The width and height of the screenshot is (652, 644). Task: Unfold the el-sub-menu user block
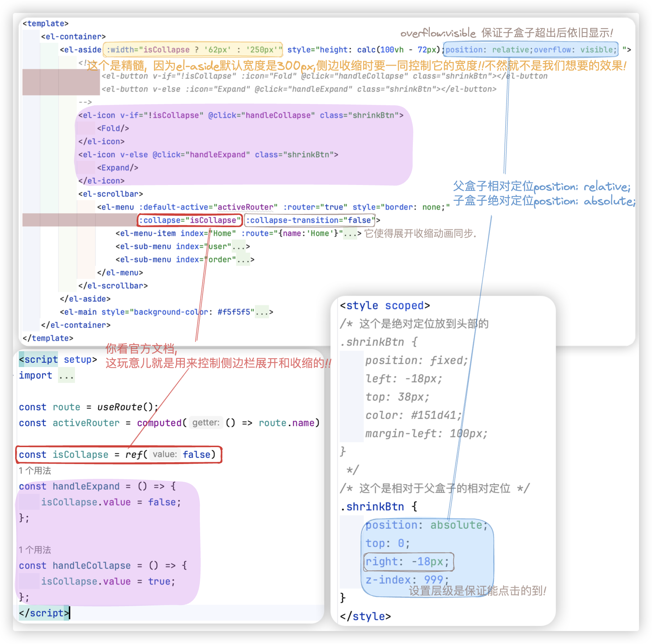click(x=238, y=247)
